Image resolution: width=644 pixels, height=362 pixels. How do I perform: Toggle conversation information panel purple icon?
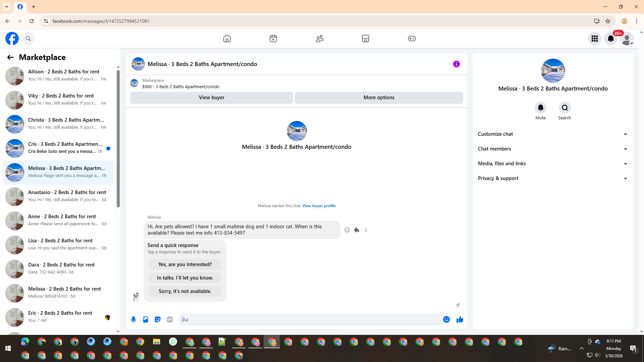456,64
